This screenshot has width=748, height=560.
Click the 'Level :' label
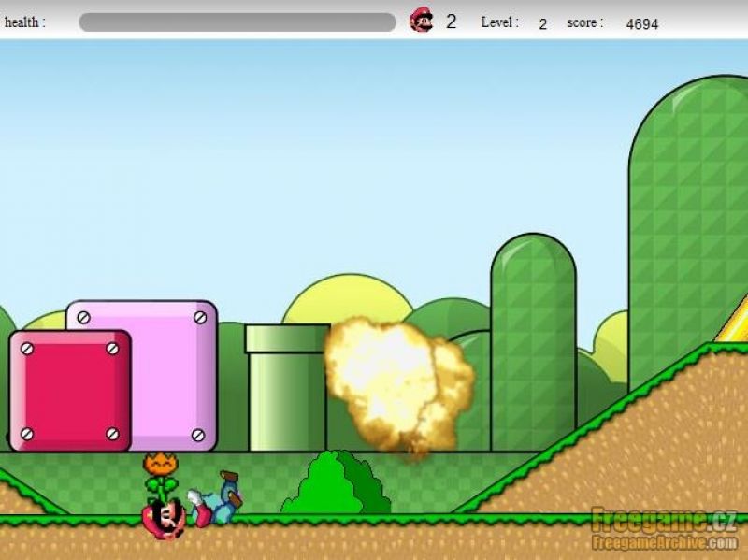click(499, 22)
